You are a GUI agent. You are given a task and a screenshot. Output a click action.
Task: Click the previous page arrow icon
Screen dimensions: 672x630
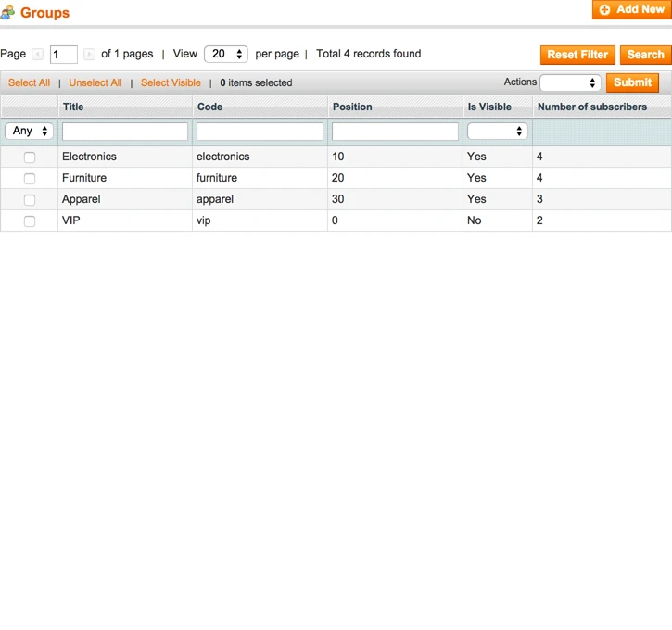coord(37,55)
